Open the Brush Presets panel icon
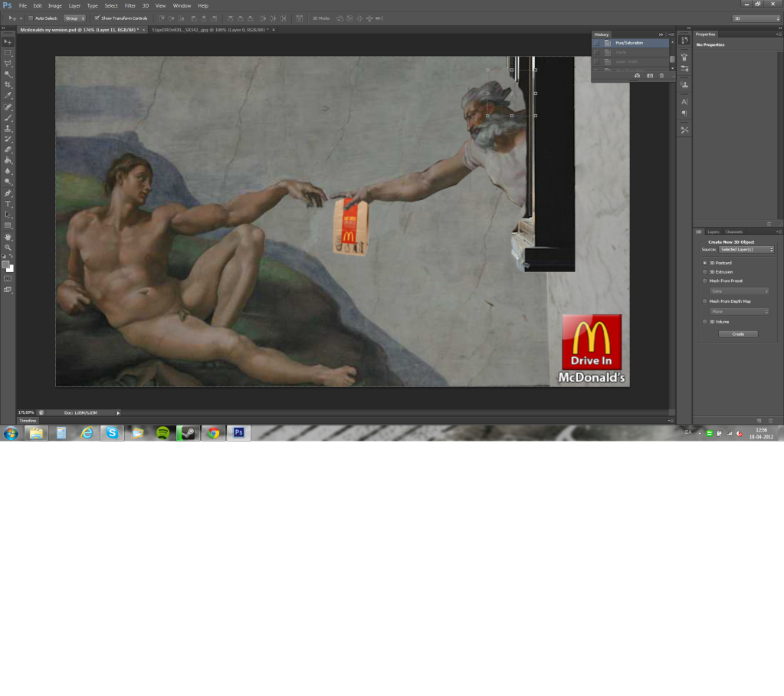 tap(684, 68)
